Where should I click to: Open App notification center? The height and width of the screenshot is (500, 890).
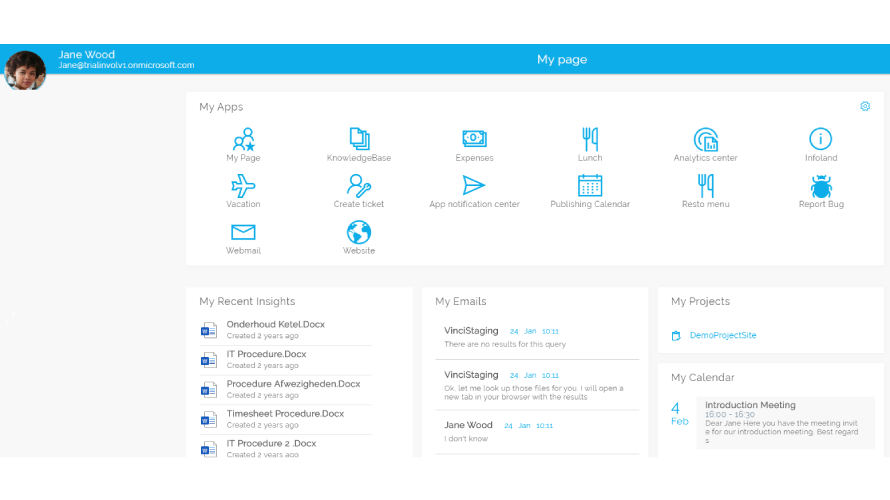474,185
